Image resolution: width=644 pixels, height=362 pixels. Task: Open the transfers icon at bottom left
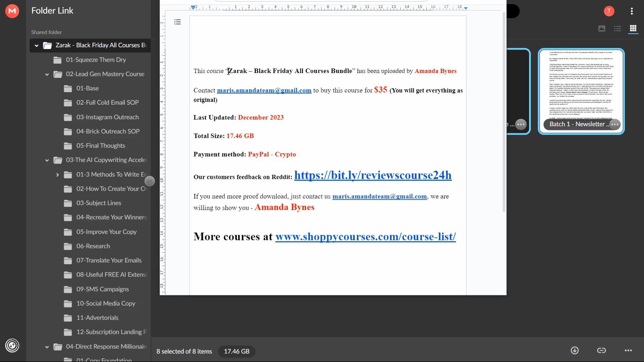(x=12, y=345)
